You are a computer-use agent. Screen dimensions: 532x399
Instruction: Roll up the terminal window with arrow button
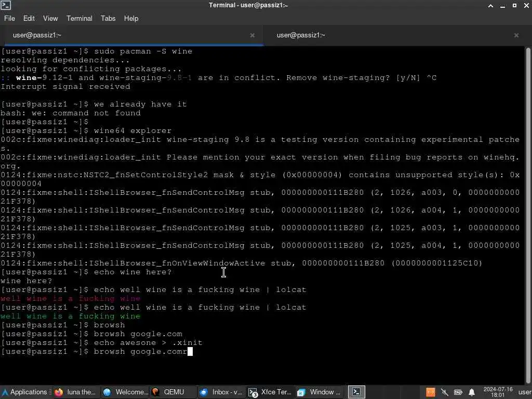pos(490,5)
